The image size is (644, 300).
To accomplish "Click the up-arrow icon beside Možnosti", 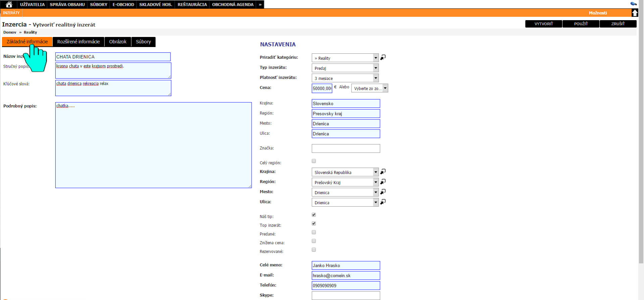I will tap(635, 13).
